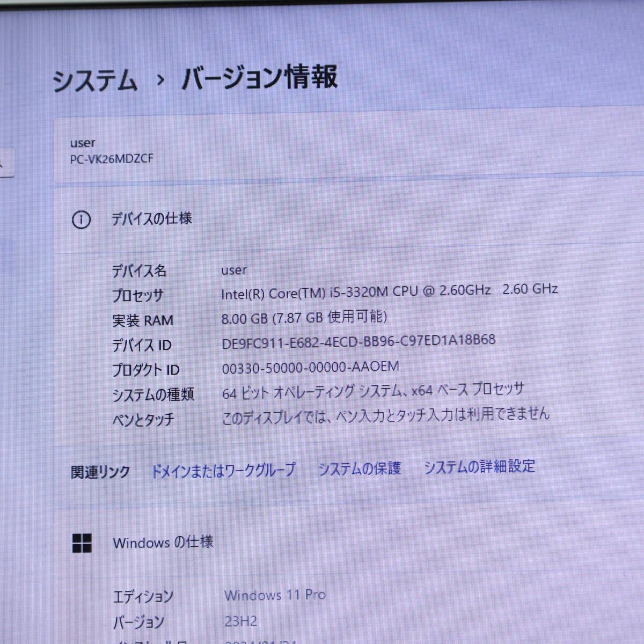Screen dimensions: 644x644
Task: Click the ペン入力とタッチ入力は利用できません value
Action: 386,415
